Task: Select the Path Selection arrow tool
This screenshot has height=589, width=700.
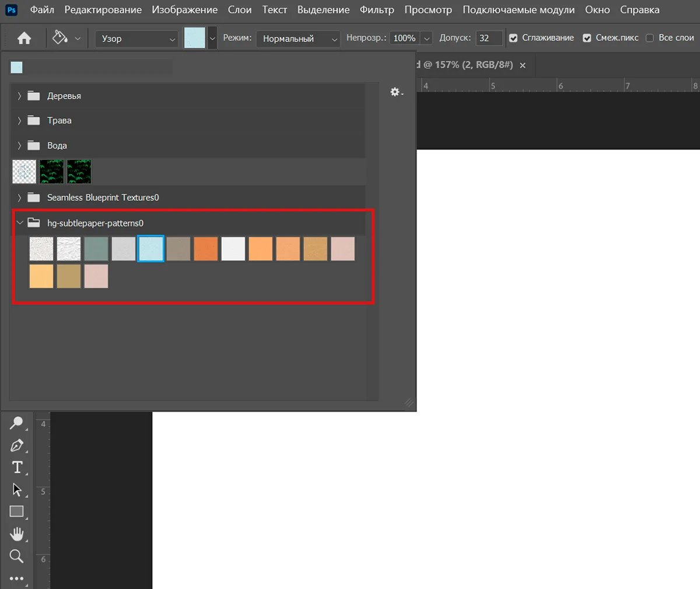Action: pos(16,489)
